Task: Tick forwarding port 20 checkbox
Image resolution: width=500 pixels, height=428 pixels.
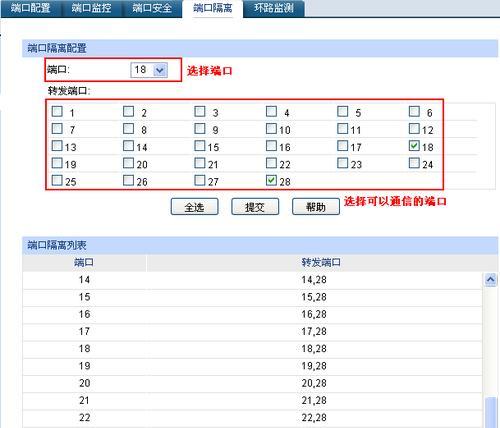Action: (x=129, y=163)
